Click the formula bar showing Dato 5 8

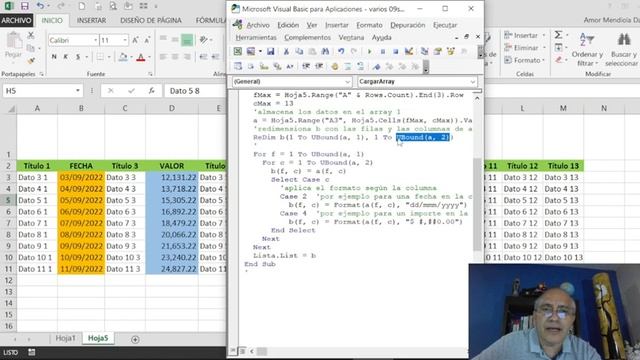pos(195,91)
